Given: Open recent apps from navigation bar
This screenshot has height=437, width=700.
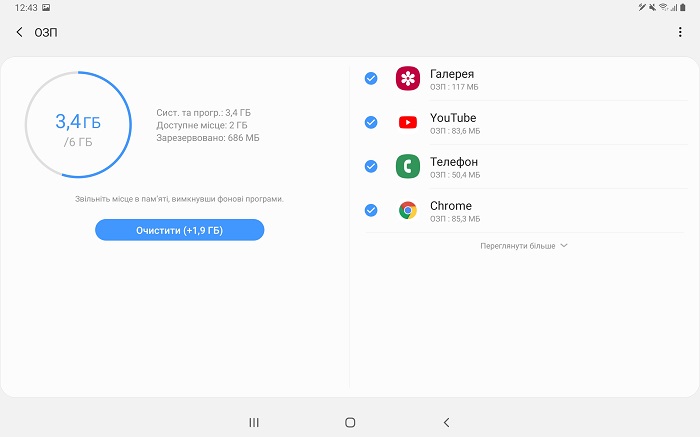Looking at the screenshot, I should coord(254,422).
